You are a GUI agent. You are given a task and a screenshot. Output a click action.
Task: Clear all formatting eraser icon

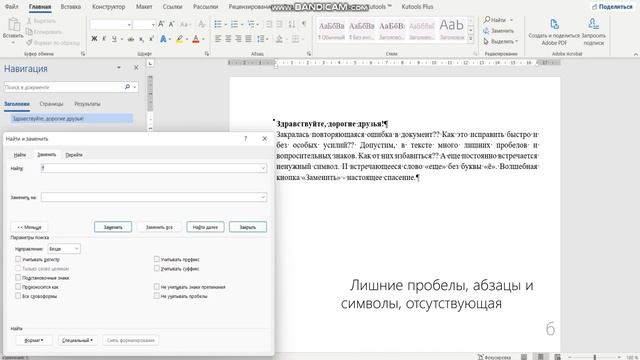pos(201,24)
